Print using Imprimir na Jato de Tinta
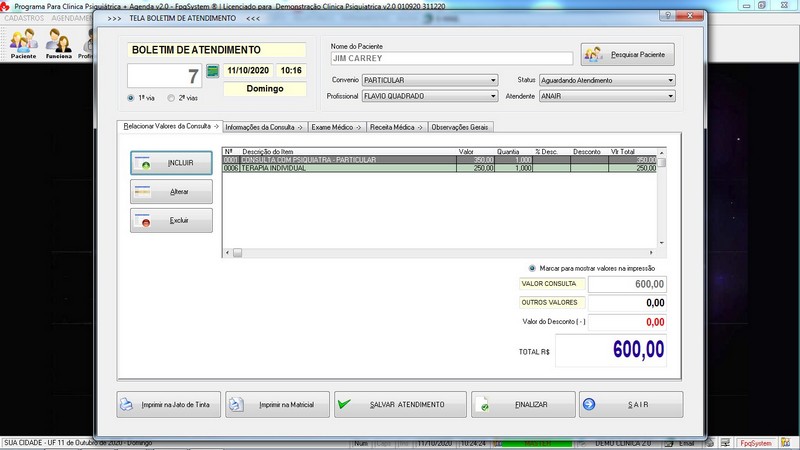Image resolution: width=800 pixels, height=450 pixels. [x=168, y=404]
